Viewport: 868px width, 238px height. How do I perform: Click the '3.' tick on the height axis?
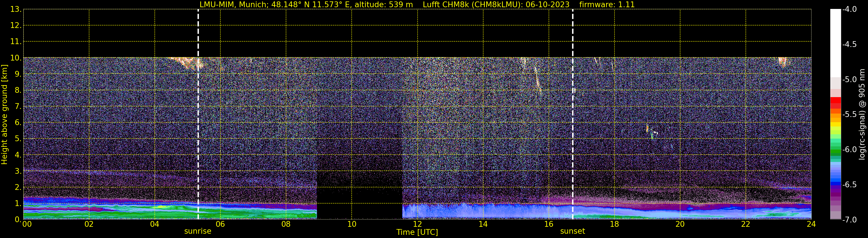18,171
